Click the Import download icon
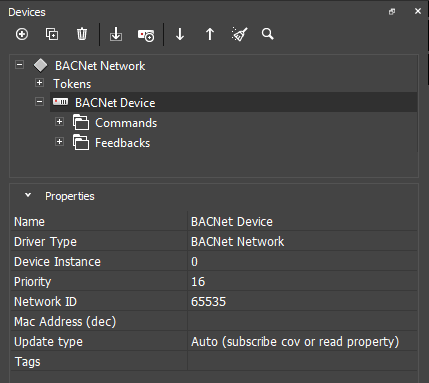This screenshot has width=429, height=383. (116, 34)
